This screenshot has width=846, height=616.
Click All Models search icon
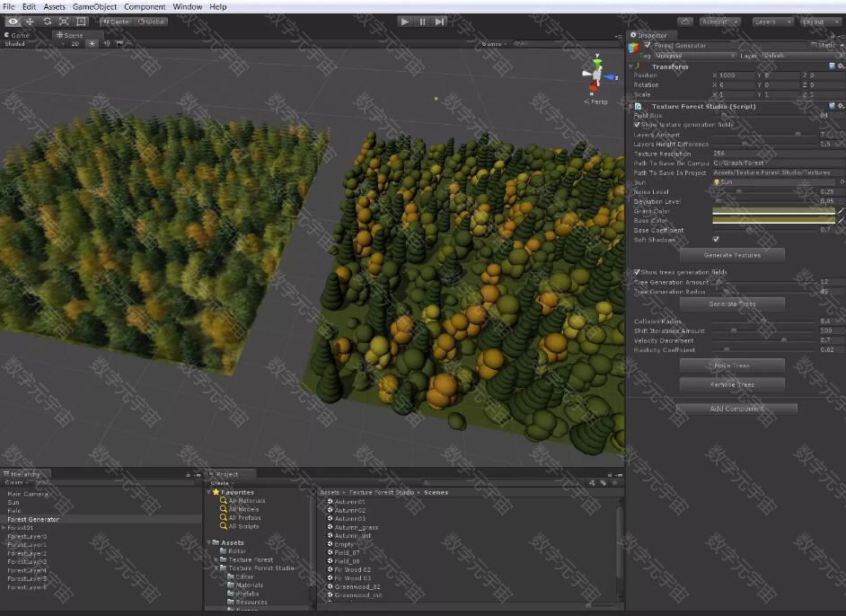223,509
